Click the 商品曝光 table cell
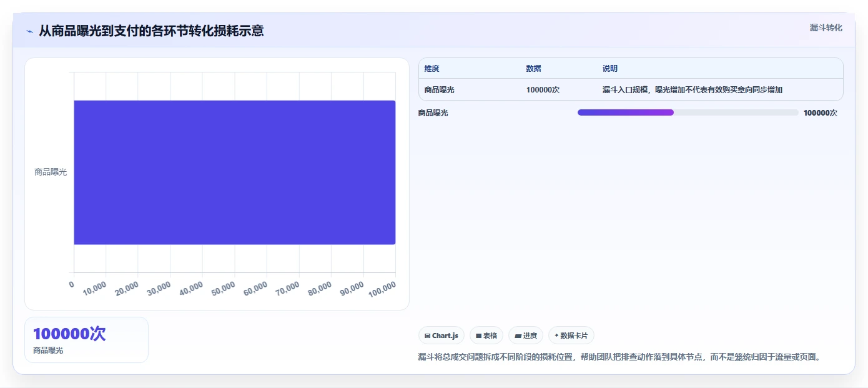Image resolution: width=868 pixels, height=388 pixels. pos(439,90)
